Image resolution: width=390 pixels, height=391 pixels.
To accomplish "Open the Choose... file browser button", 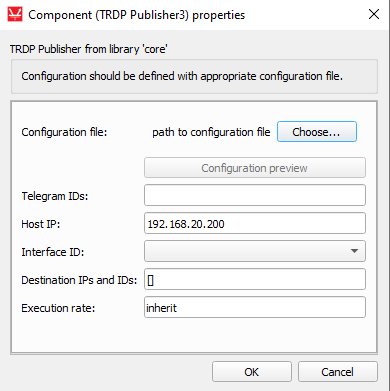I will click(317, 132).
